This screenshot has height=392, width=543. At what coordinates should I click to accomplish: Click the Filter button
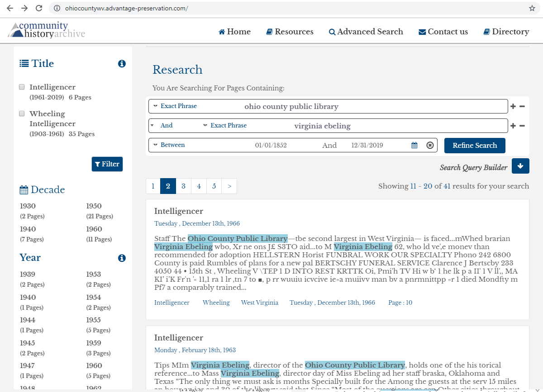(107, 164)
